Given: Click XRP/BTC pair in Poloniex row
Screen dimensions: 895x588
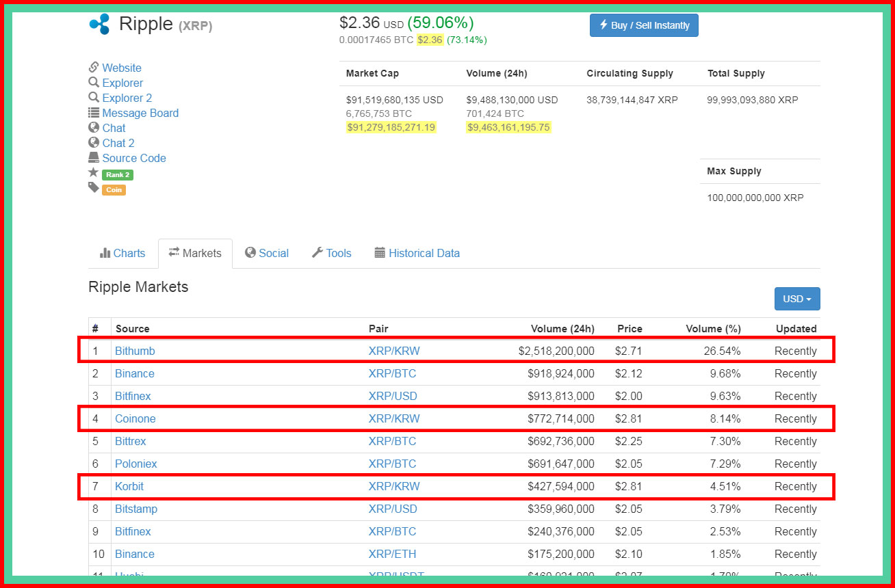Looking at the screenshot, I should tap(392, 464).
